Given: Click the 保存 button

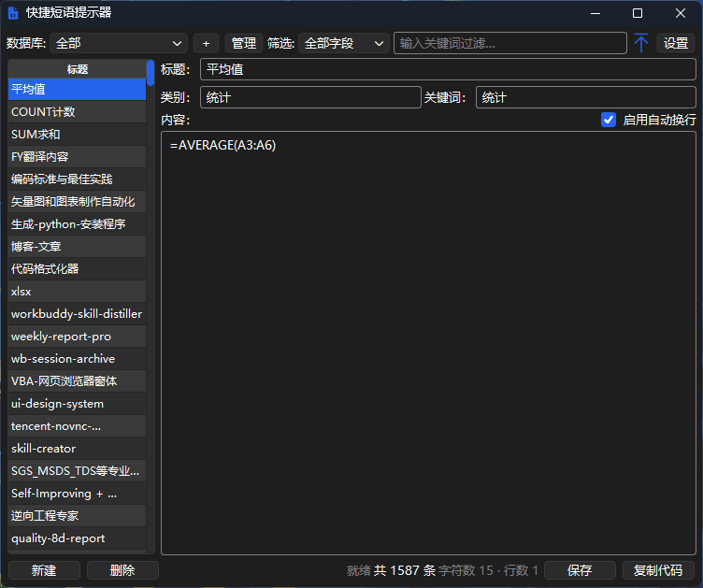Looking at the screenshot, I should [x=580, y=570].
